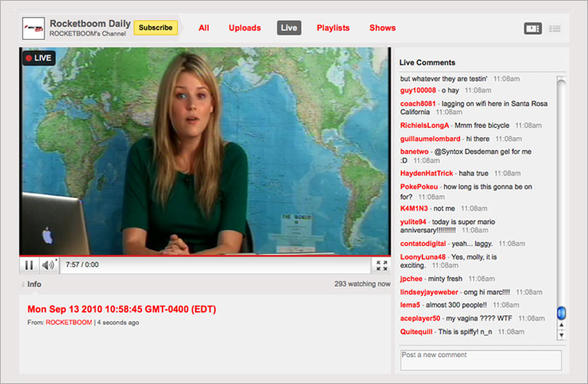Screen dimensions: 588x384
Task: Open LoonyLuna48's profile
Action: [x=422, y=257]
